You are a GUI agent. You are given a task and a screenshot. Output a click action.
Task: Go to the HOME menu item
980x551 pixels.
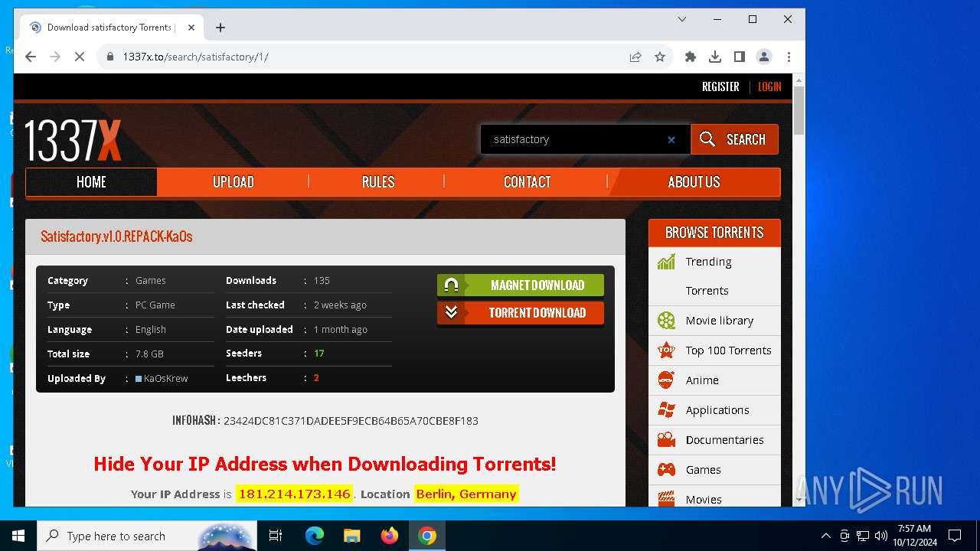[91, 182]
